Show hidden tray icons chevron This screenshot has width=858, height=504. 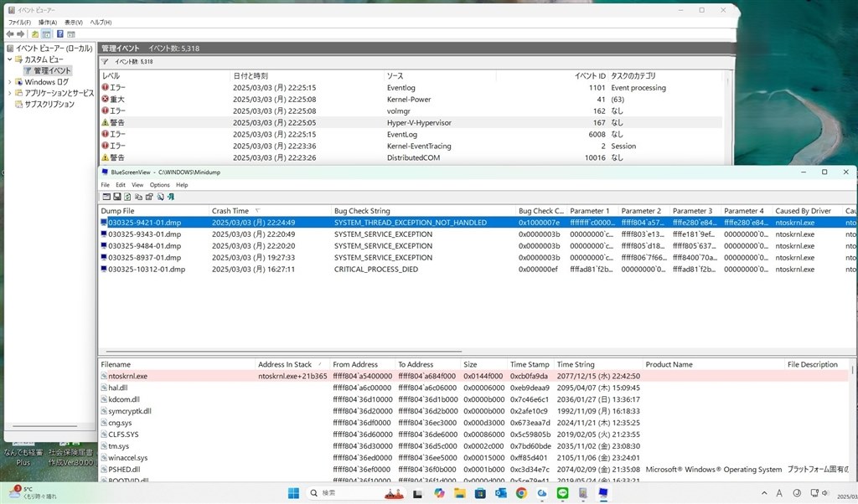(x=764, y=493)
